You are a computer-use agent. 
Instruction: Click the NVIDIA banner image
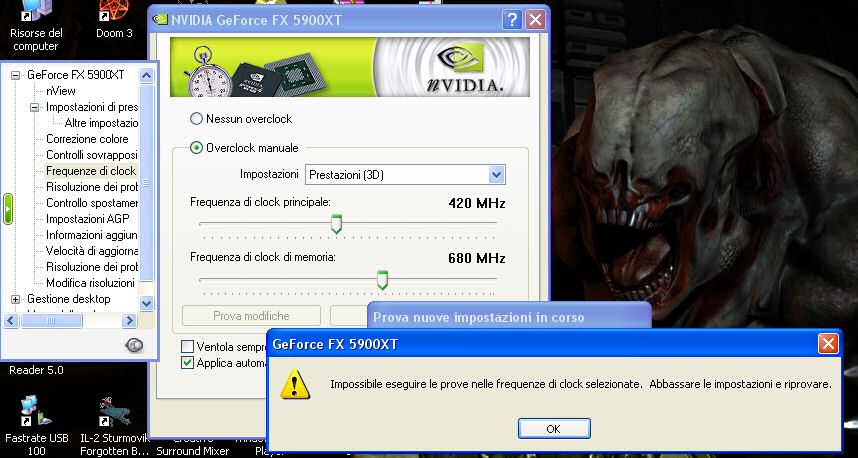tap(350, 67)
